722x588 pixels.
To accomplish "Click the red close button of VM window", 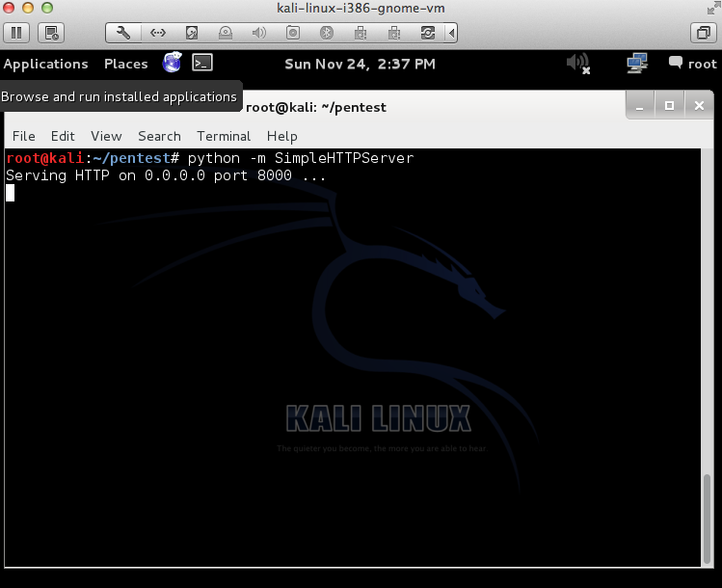I will pyautogui.click(x=9, y=8).
